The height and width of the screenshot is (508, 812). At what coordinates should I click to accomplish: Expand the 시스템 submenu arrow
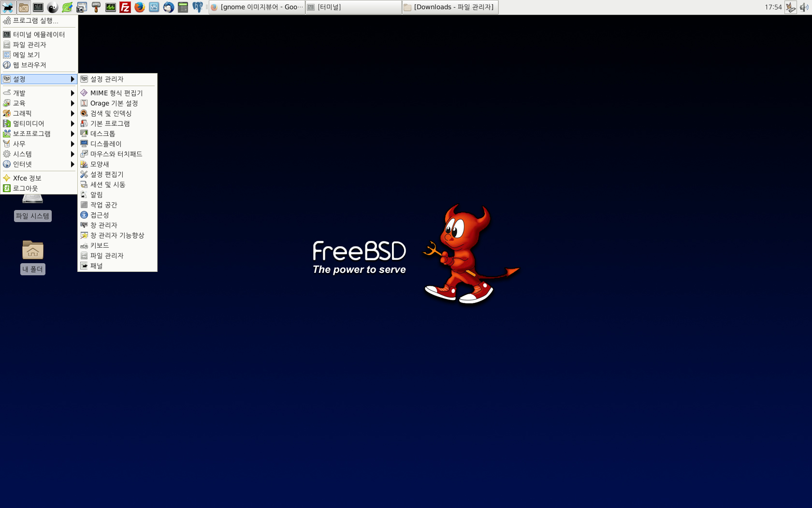click(72, 154)
